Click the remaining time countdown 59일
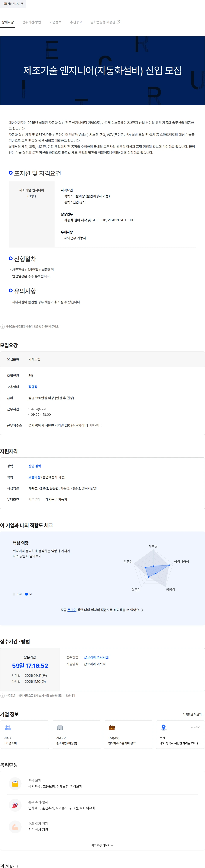 coord(30,666)
